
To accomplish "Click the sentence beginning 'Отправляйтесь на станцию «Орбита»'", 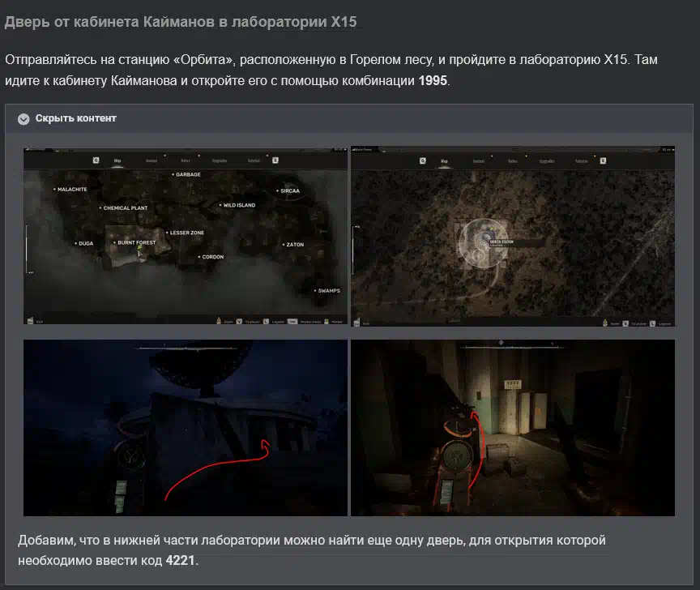I will click(331, 71).
